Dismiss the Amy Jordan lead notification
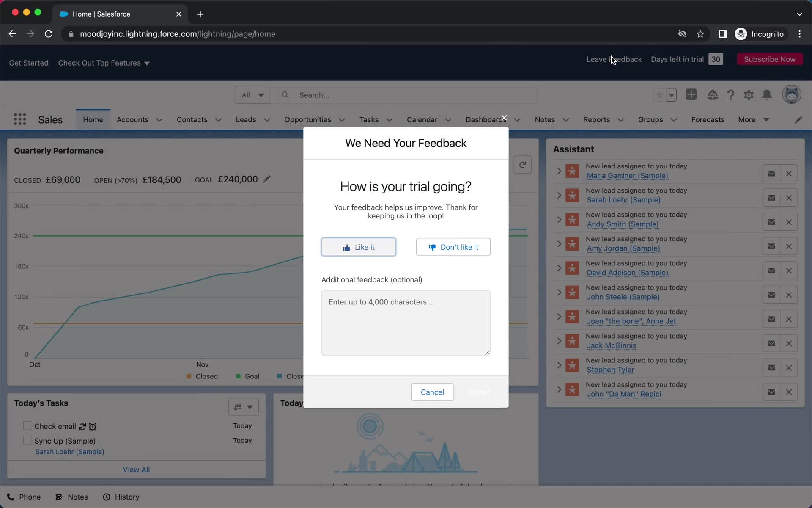The image size is (812, 508). pos(789,246)
